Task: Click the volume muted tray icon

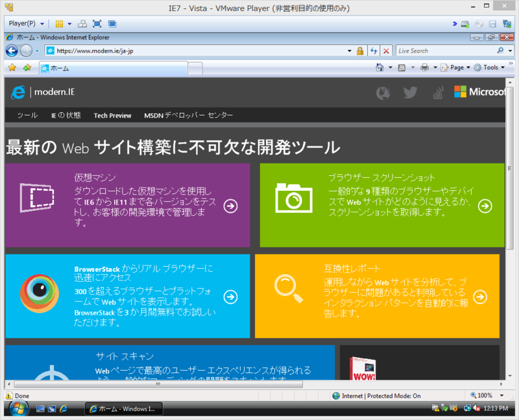Action: pos(477,408)
